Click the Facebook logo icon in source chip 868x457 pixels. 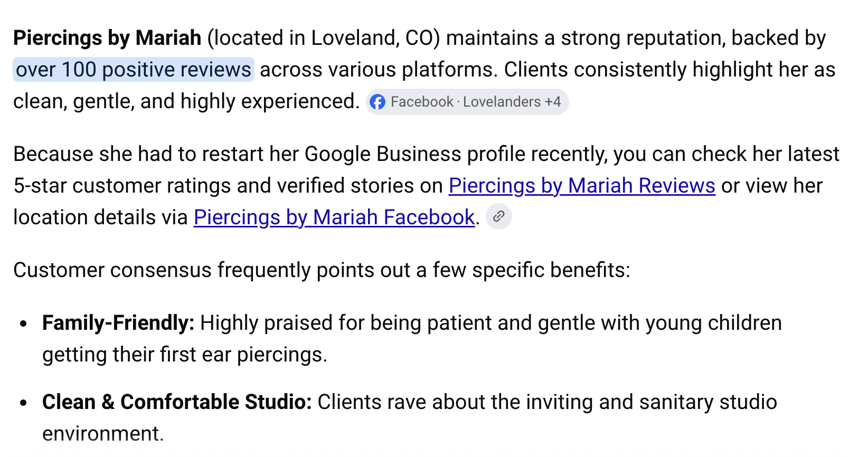click(x=378, y=102)
